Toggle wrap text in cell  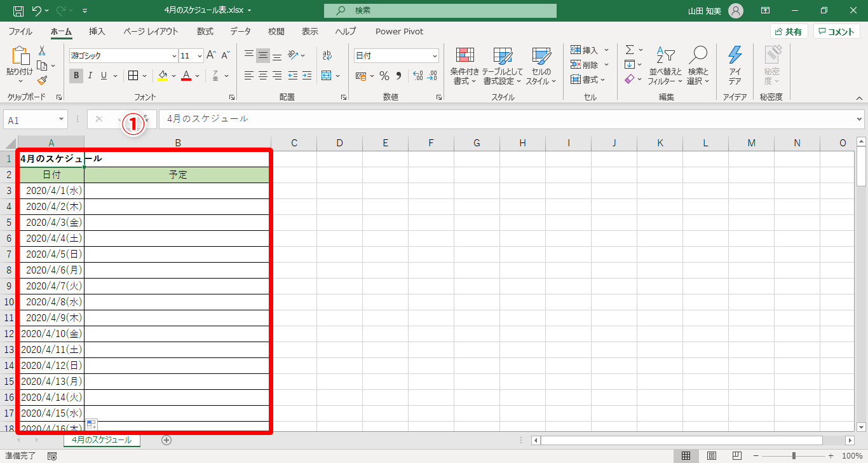pos(327,55)
